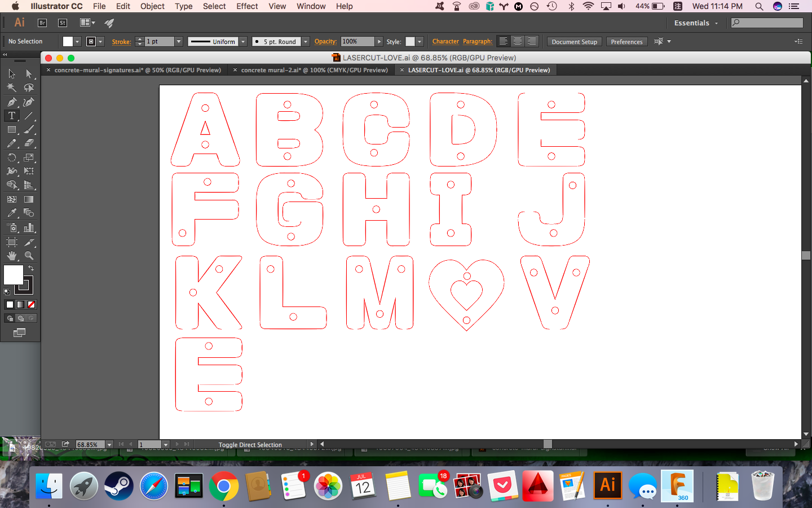Select the Artboard tool
The width and height of the screenshot is (812, 508).
[12, 242]
